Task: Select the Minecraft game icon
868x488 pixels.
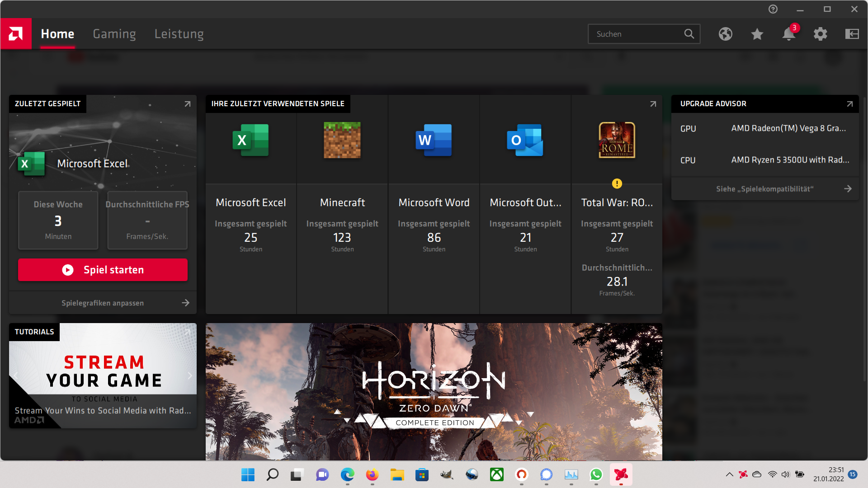Action: 342,140
